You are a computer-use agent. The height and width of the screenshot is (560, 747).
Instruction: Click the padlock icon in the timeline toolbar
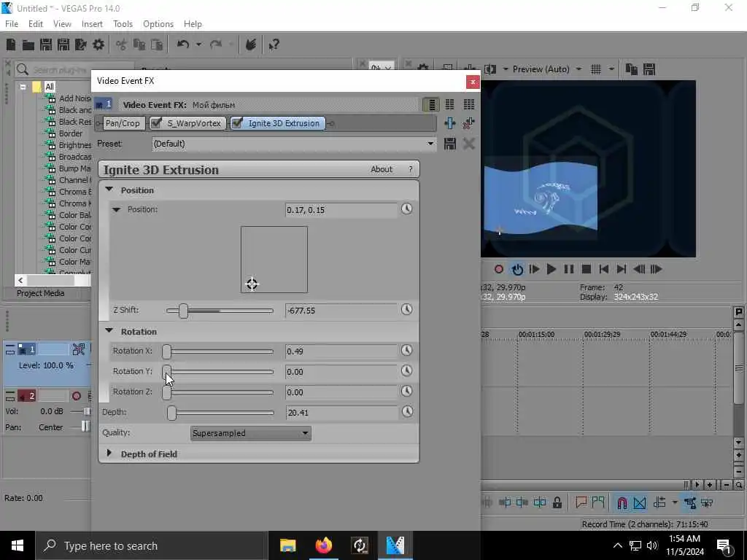coord(557,502)
